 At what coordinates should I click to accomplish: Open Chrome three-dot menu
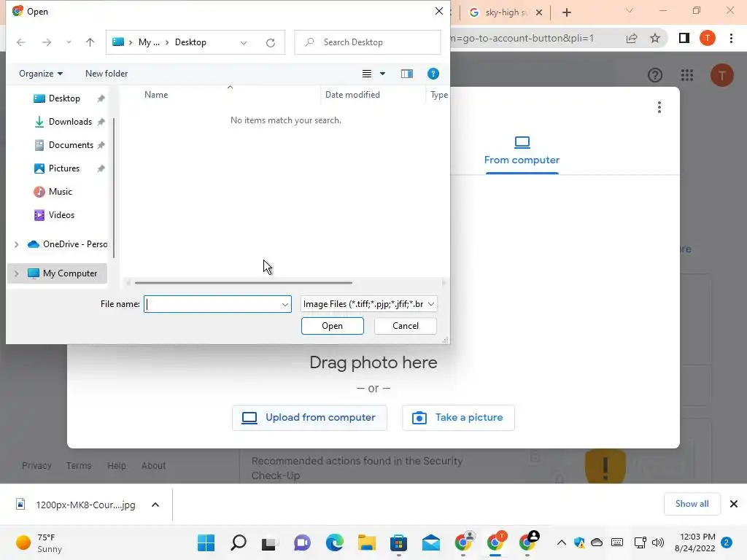point(731,38)
